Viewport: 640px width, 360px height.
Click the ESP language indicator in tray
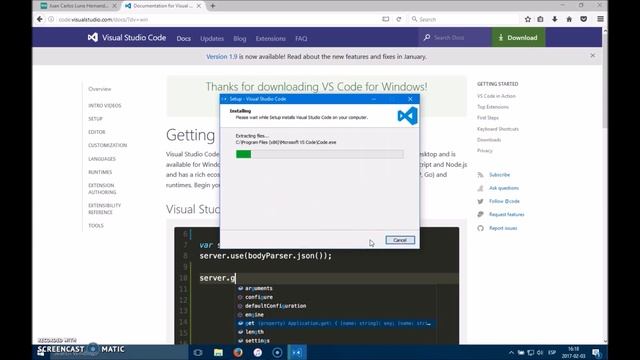[552, 352]
